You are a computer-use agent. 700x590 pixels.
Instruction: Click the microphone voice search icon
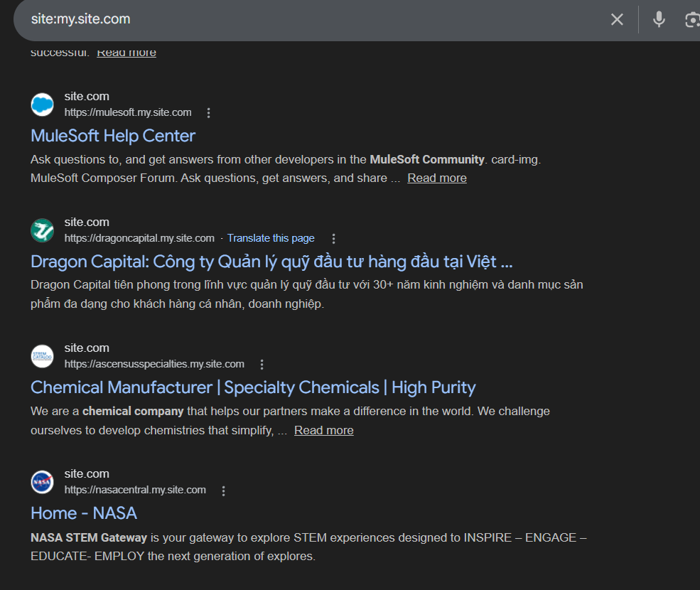point(659,20)
